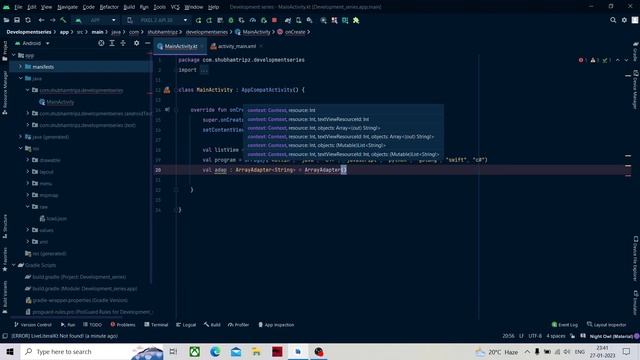Open the app run configuration dropdown

coord(95,20)
